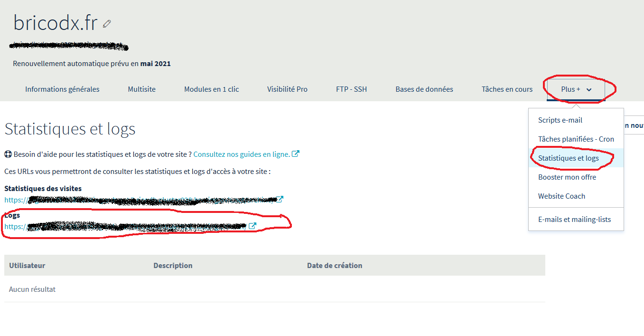View the Tâches en cours tab
This screenshot has width=644, height=336.
tap(507, 89)
